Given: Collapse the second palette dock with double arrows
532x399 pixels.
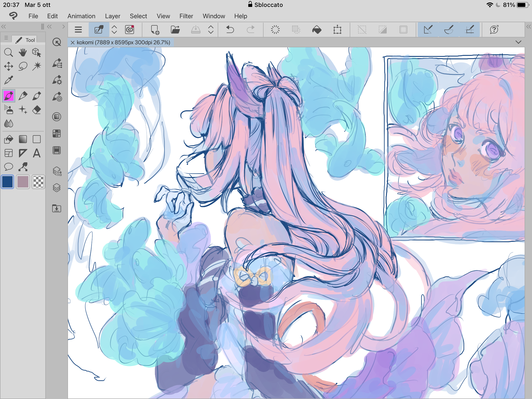Looking at the screenshot, I should point(49,27).
